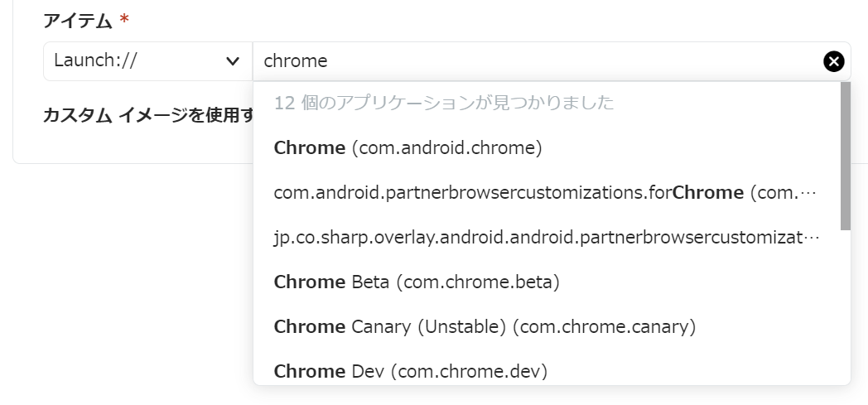Select Chrome (com.android.chrome) from the list

point(407,148)
